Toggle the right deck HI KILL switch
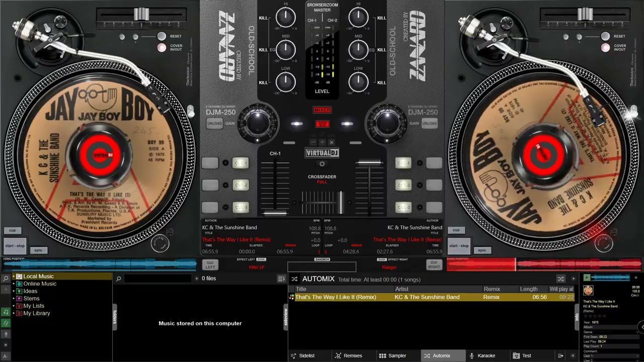Image resolution: width=644 pixels, height=362 pixels. [x=381, y=18]
